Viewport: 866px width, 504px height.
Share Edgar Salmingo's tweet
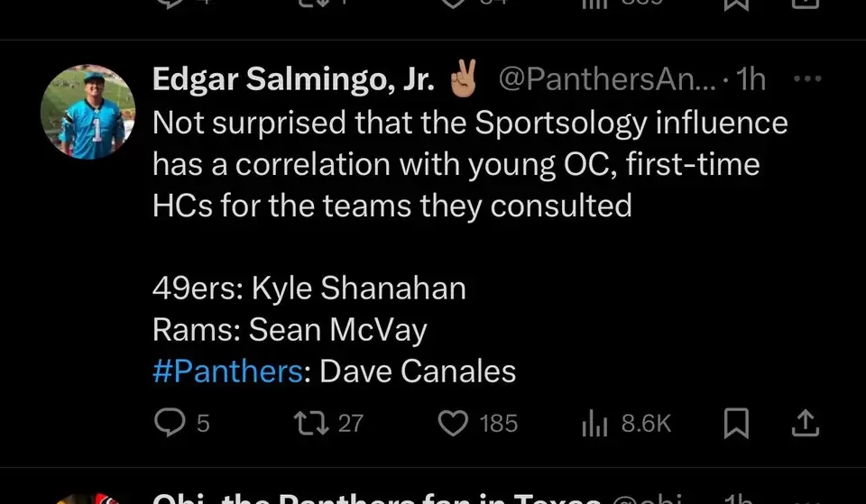tap(806, 423)
